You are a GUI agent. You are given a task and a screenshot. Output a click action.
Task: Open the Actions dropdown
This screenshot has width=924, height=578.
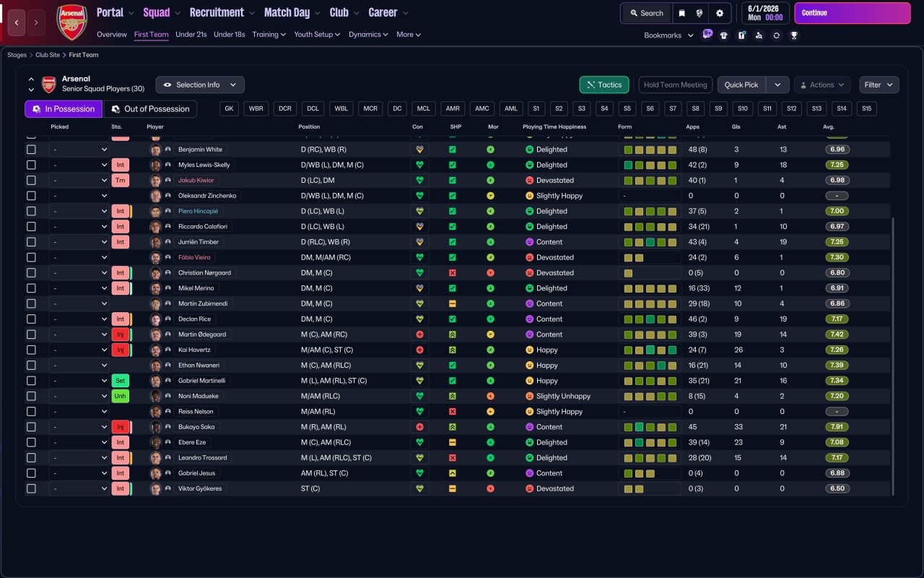[822, 85]
